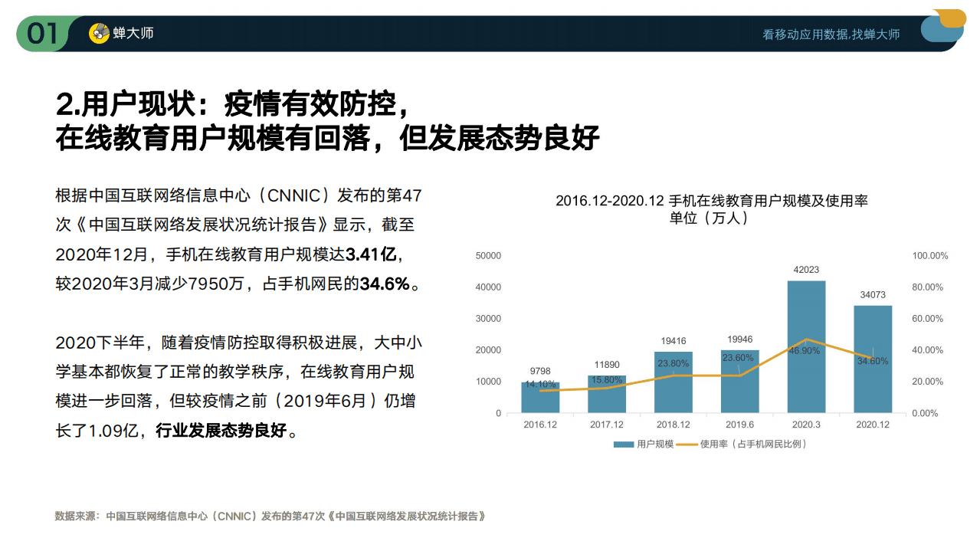Viewport: 980px width, 551px height.
Task: Select the 2019.6 axis label
Action: 739,422
